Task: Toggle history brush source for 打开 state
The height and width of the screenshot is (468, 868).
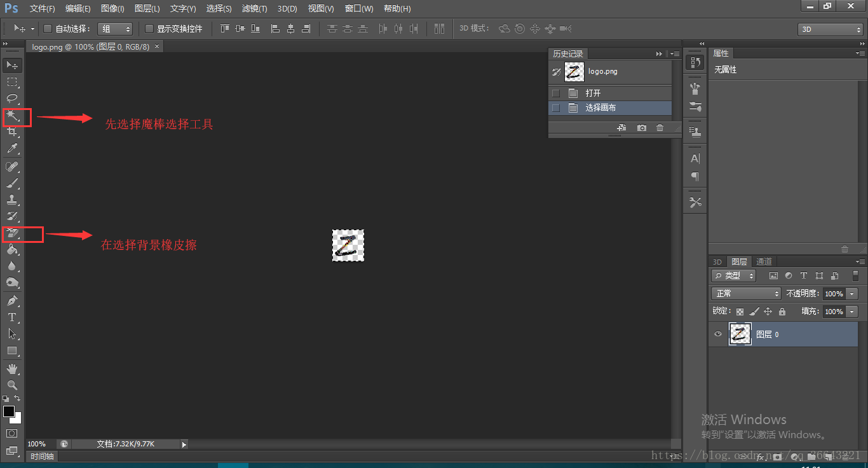Action: click(x=556, y=93)
